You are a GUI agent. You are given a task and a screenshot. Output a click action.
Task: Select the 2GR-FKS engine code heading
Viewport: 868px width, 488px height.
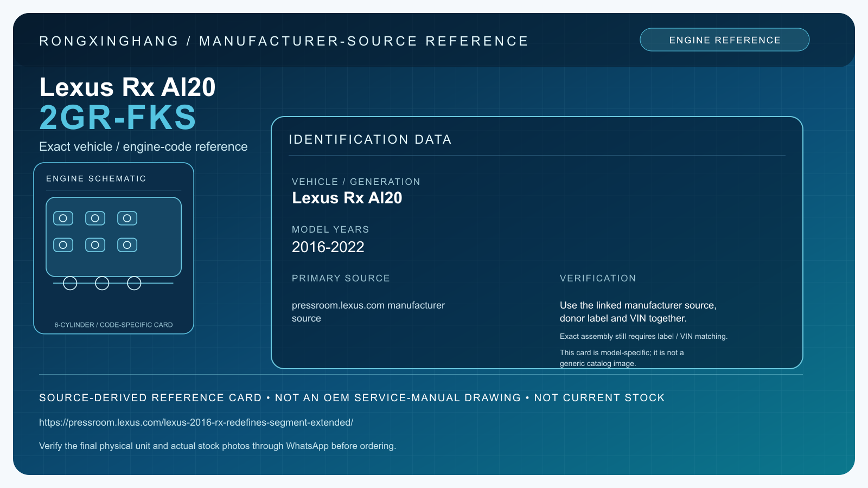118,118
